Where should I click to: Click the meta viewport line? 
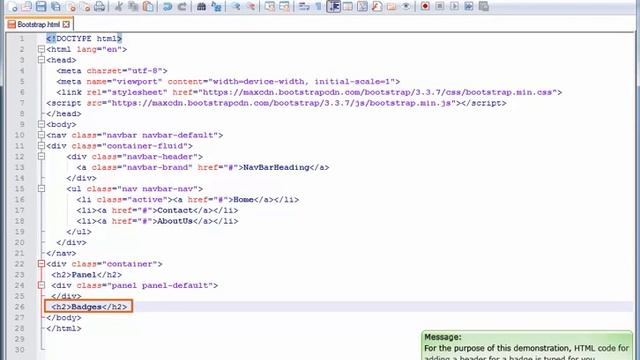pyautogui.click(x=228, y=82)
